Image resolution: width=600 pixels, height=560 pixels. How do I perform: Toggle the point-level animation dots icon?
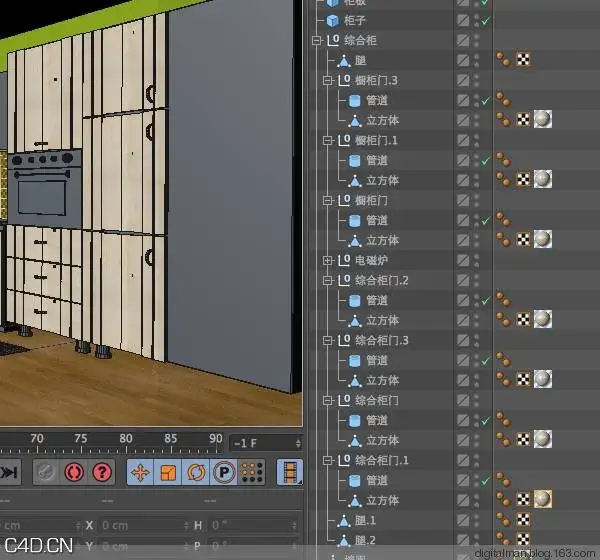tap(251, 472)
